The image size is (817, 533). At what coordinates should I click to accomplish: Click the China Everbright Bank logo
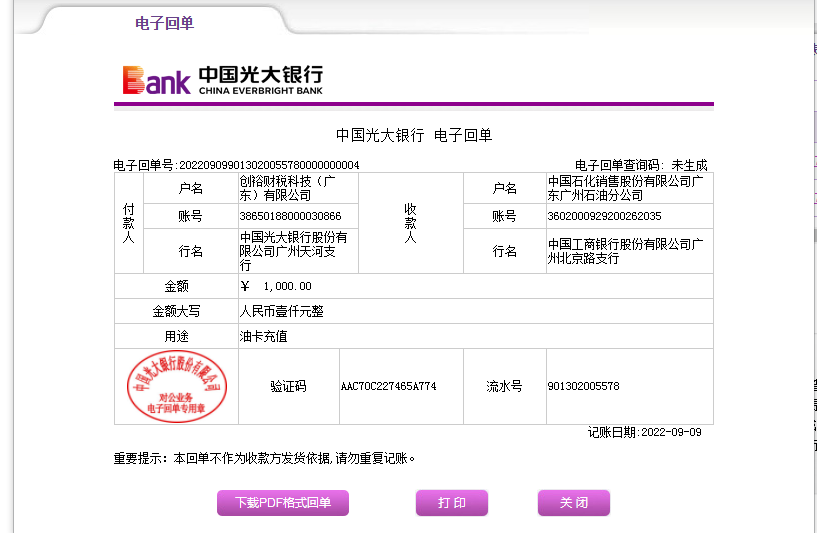(222, 80)
